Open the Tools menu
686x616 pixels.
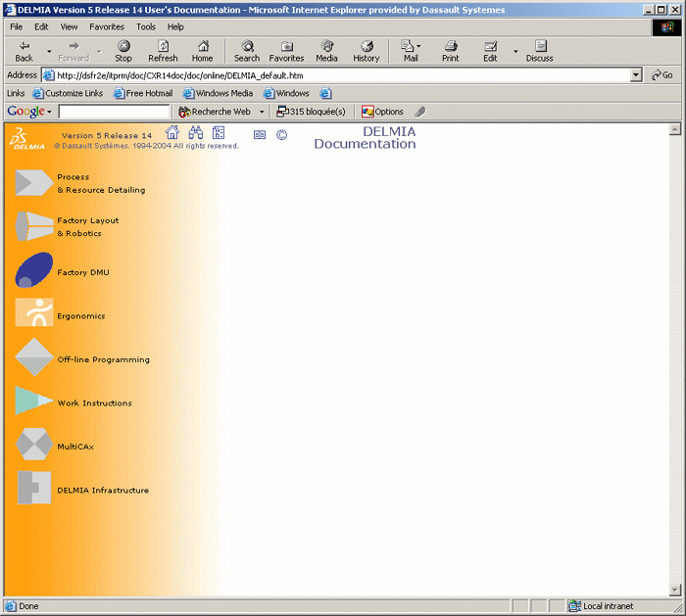click(x=146, y=26)
